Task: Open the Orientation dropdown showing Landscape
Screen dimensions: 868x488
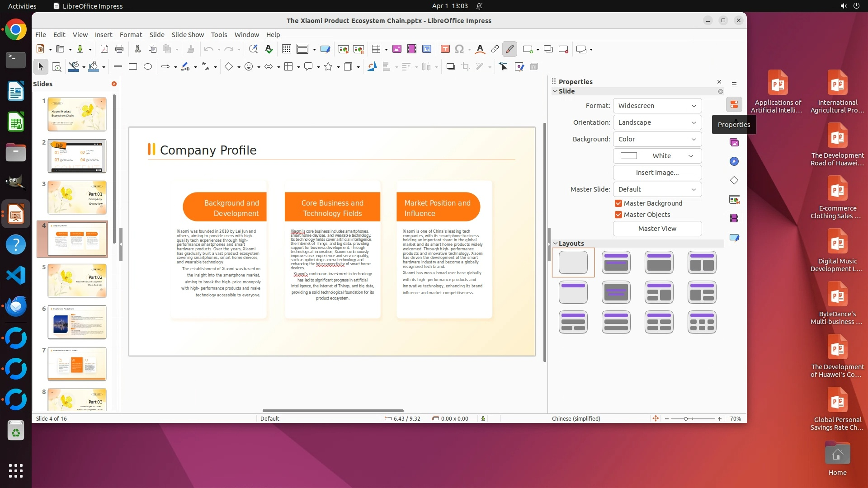Action: pos(657,122)
